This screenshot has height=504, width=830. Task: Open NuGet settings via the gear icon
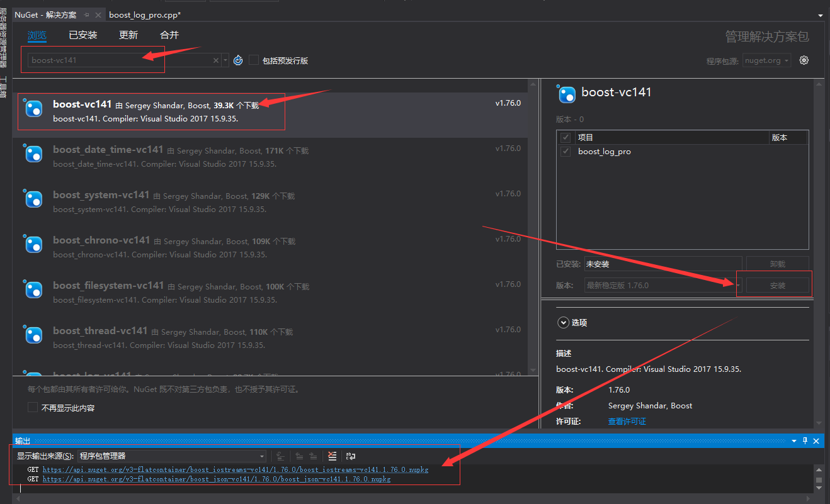804,60
